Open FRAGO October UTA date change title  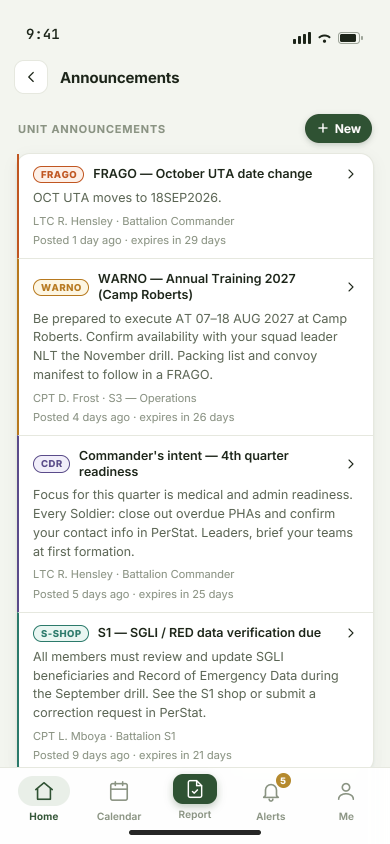203,174
